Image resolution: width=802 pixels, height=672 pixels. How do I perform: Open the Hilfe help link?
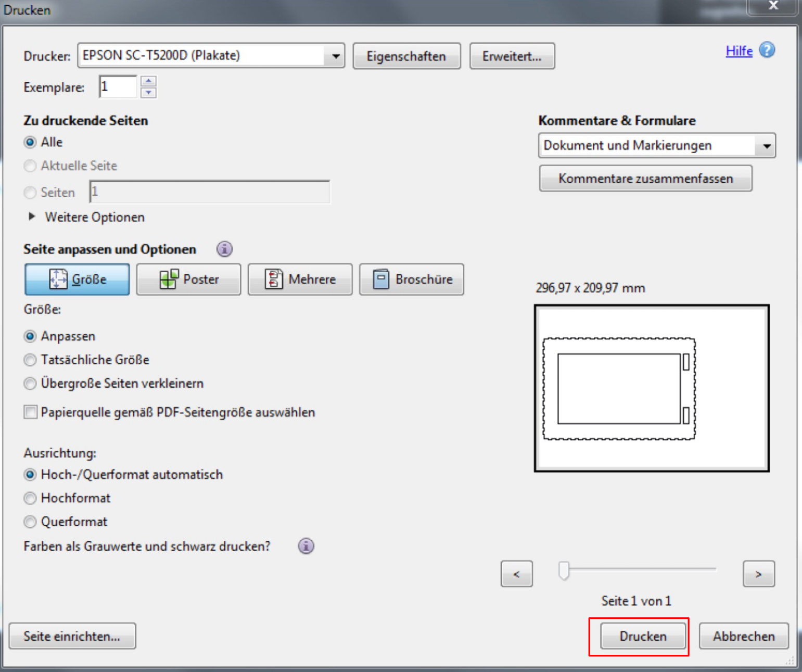pyautogui.click(x=739, y=51)
